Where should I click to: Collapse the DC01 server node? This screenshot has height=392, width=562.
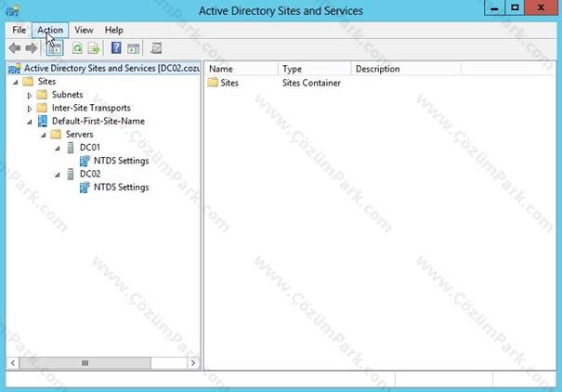pos(58,148)
